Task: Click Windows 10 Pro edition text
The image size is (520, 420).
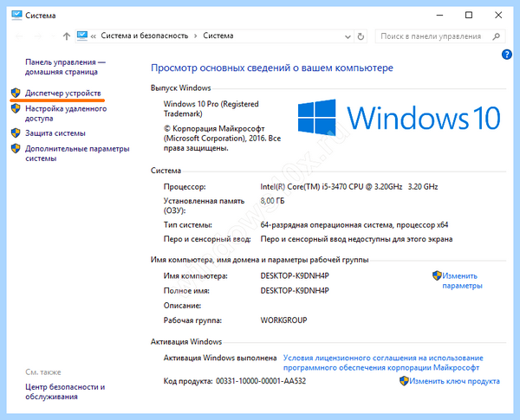Action: 211,109
